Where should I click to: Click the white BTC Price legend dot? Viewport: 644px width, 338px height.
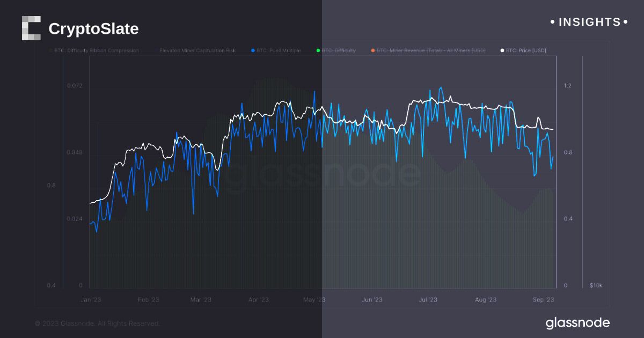502,50
